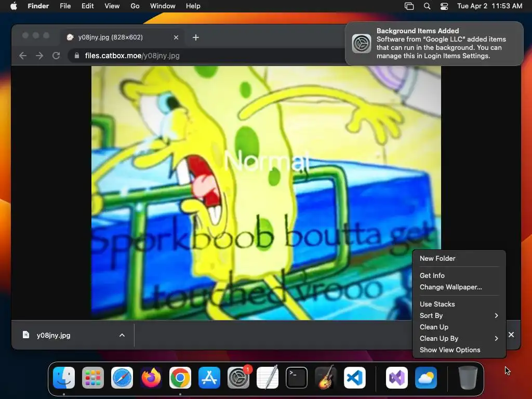Open the View menu

pyautogui.click(x=112, y=6)
